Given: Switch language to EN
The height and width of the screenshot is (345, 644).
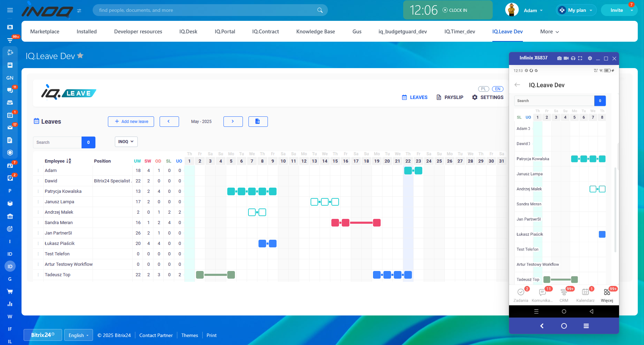Looking at the screenshot, I should [x=498, y=89].
